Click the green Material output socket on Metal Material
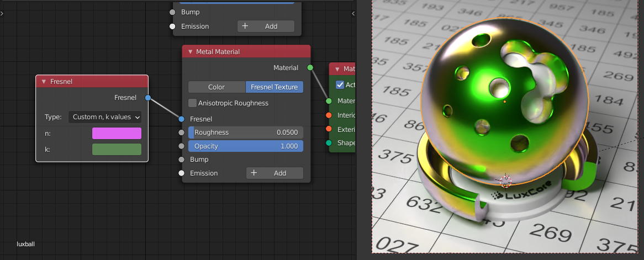This screenshot has height=260, width=644. [x=310, y=67]
